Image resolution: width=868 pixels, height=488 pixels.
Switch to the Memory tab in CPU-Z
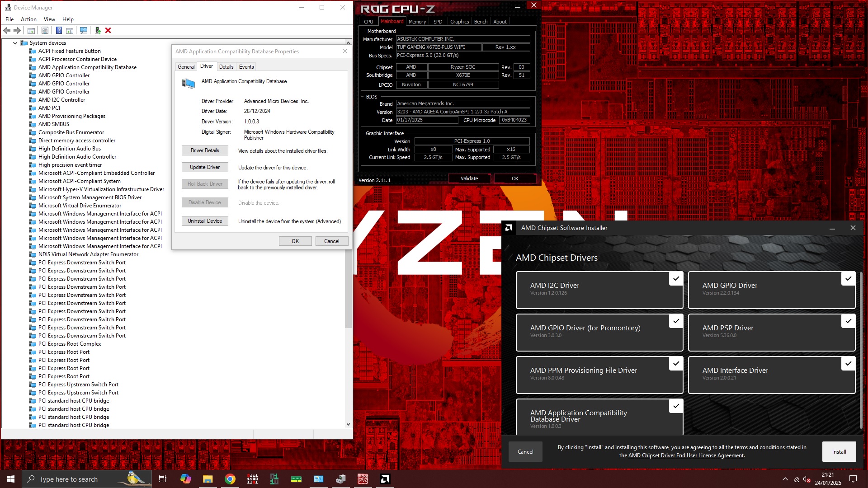pos(417,22)
